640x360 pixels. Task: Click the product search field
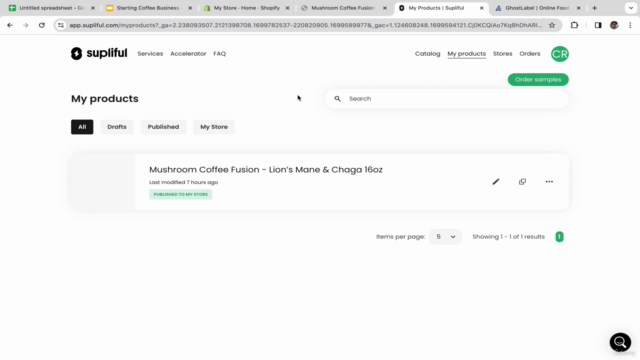coord(447,99)
